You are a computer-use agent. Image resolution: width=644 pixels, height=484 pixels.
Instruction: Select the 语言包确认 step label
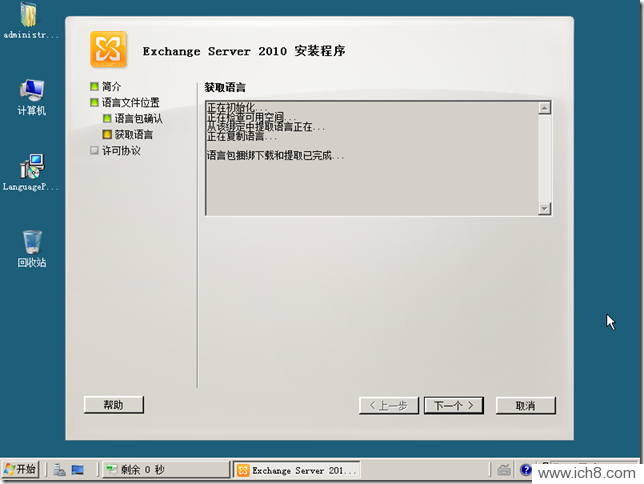[x=138, y=118]
